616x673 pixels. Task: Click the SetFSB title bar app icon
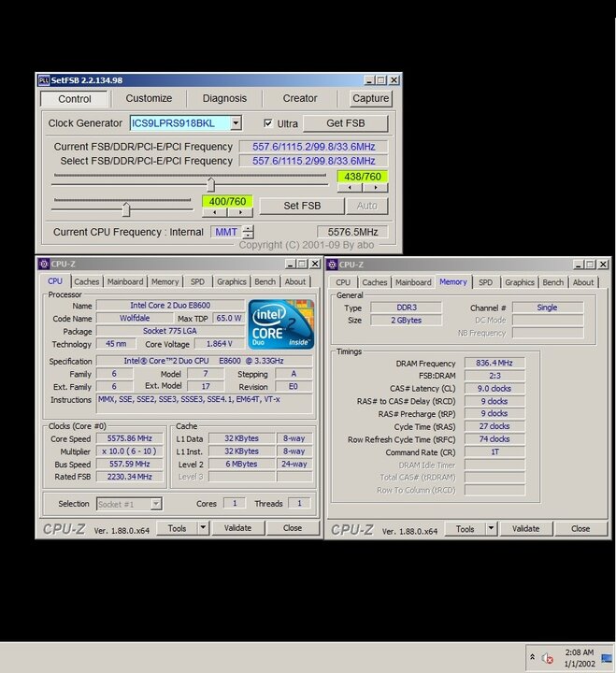(43, 80)
